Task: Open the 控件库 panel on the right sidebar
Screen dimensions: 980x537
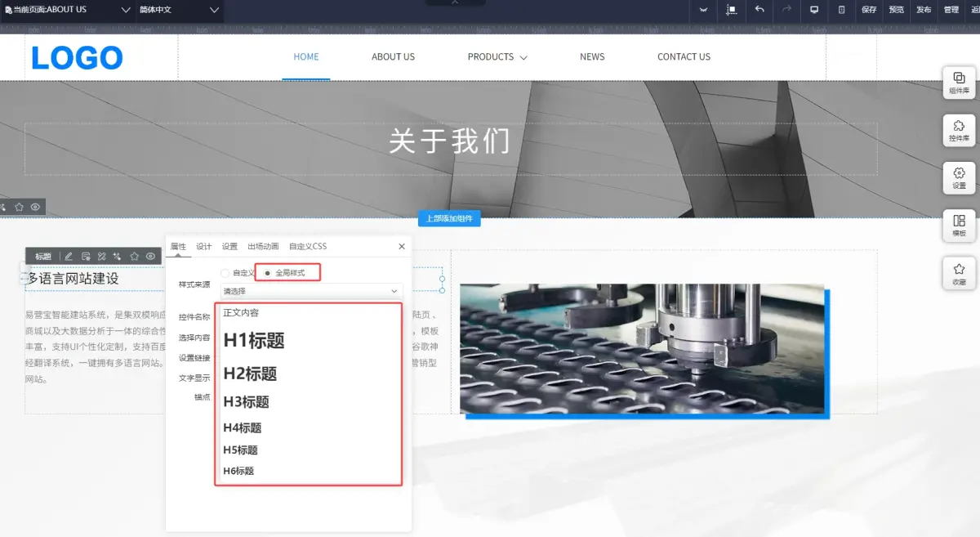Action: pyautogui.click(x=958, y=131)
